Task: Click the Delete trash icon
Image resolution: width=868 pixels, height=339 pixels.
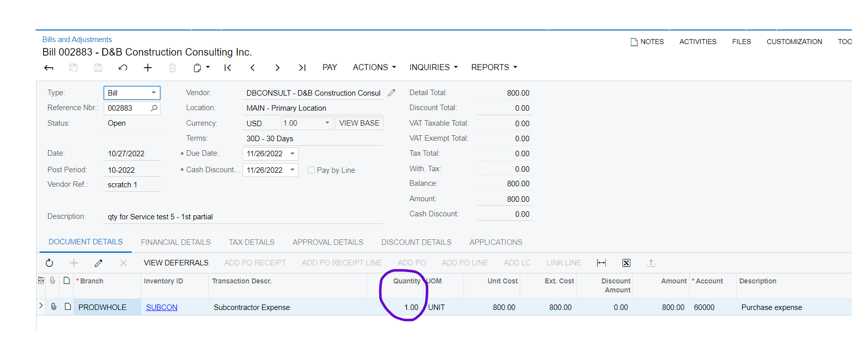Action: click(172, 68)
